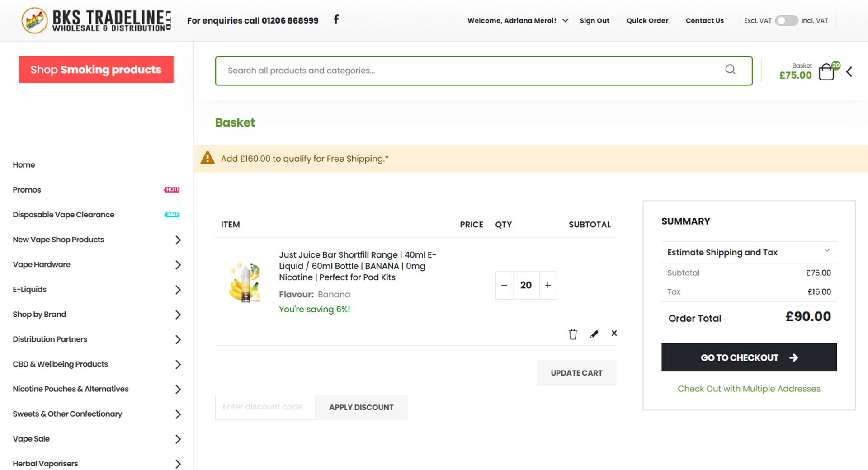This screenshot has height=470, width=868.
Task: Expand Vape Sale submenu arrow
Action: tap(178, 439)
